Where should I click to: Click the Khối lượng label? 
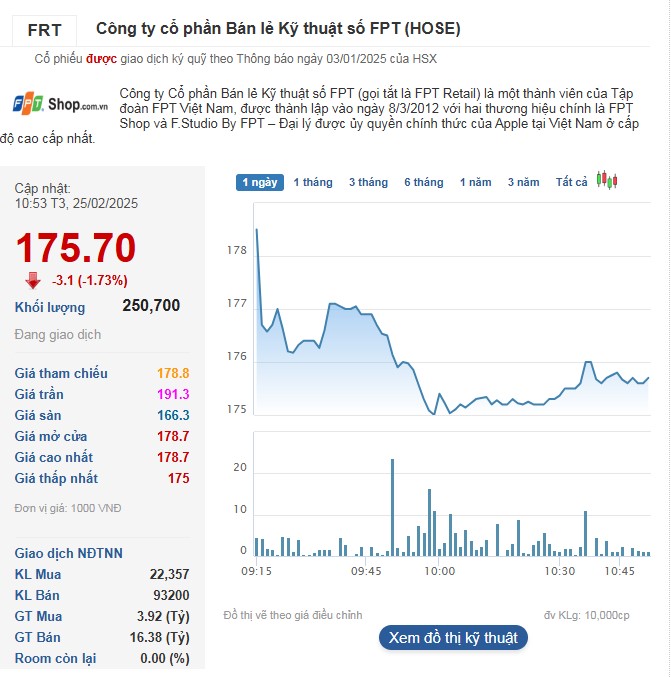[50, 307]
